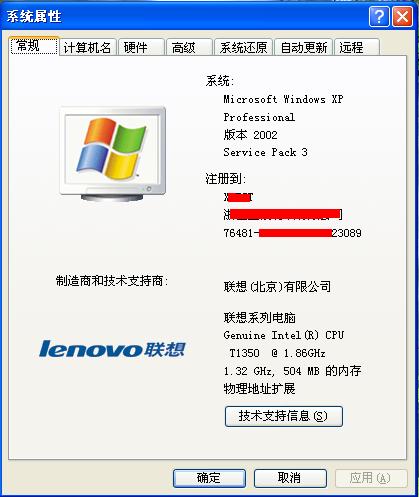
Task: Click the 取消 button
Action: [290, 478]
